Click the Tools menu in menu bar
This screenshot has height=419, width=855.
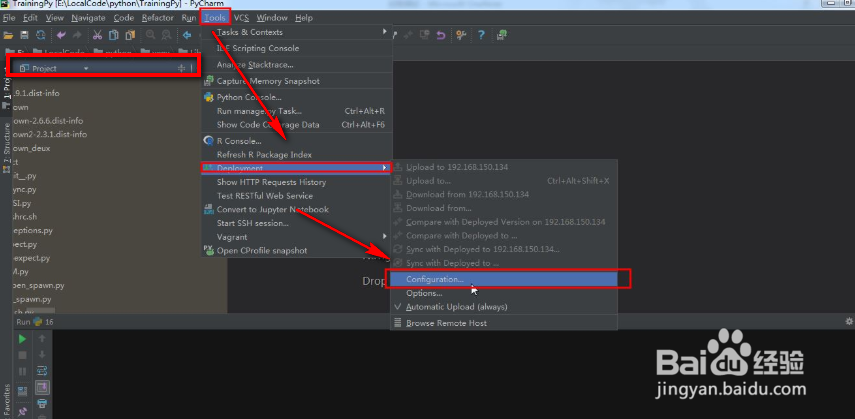pos(215,18)
